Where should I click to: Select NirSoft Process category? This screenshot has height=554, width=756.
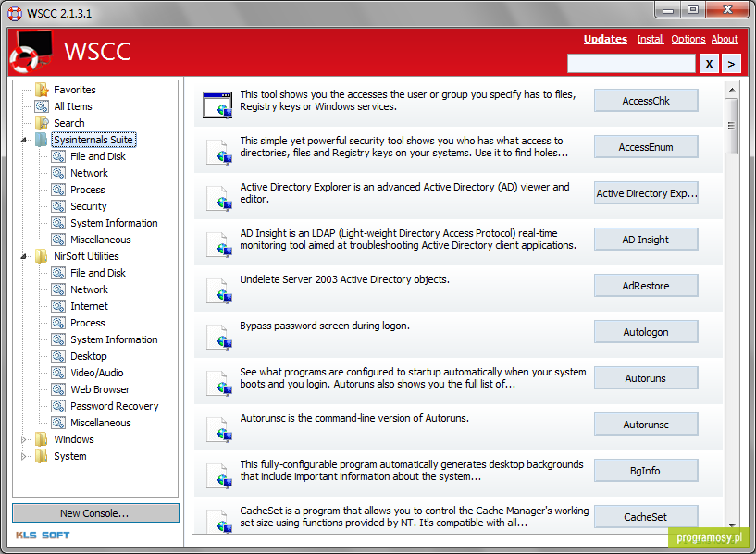tap(87, 323)
